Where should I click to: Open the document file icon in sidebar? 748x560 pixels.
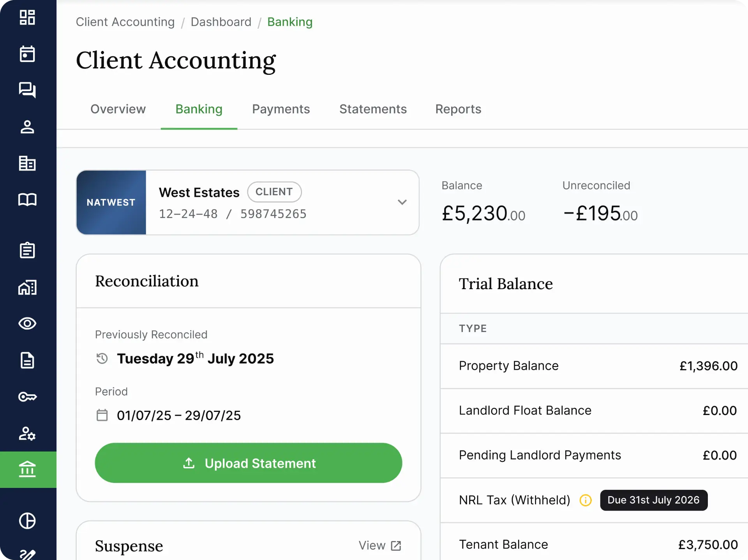coord(27,360)
